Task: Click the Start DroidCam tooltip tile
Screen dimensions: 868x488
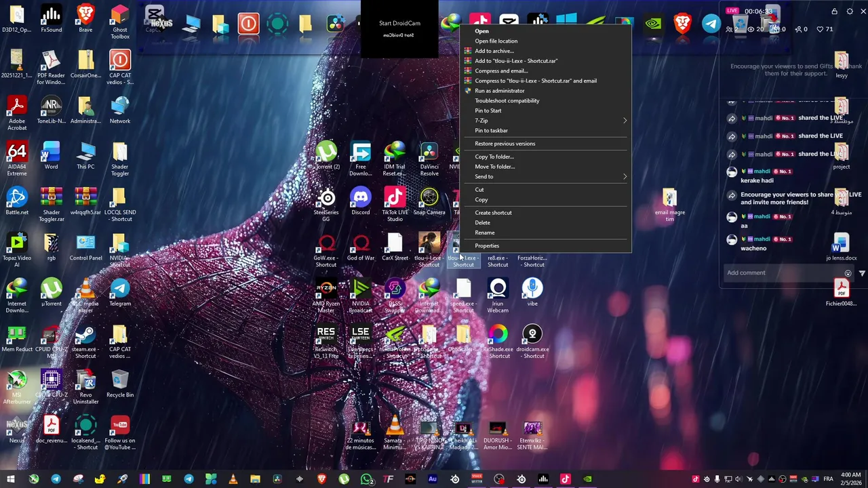Action: click(x=399, y=28)
